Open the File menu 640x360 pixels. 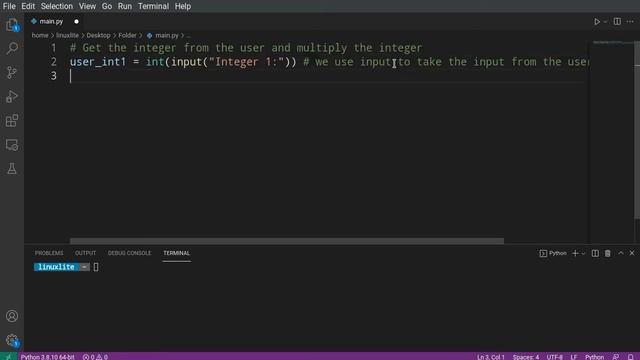9,7
